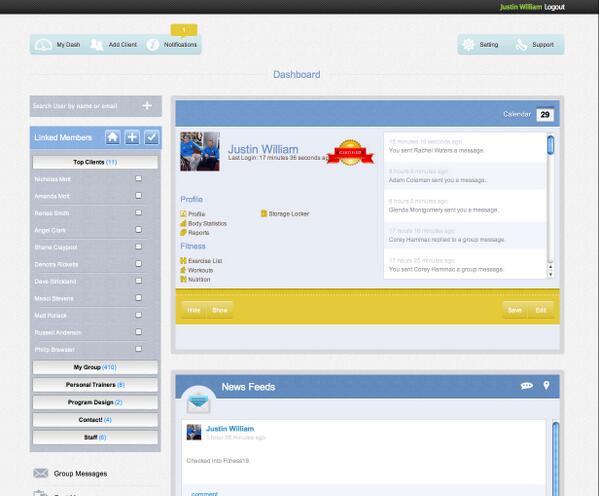Click the Hide button in the yellow bar
The height and width of the screenshot is (496, 599).
tap(194, 310)
